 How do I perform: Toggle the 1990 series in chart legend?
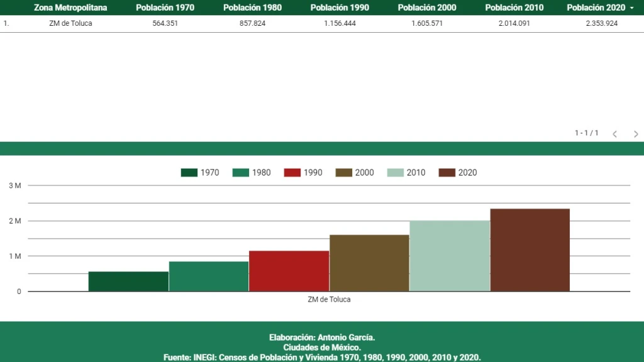tap(303, 173)
